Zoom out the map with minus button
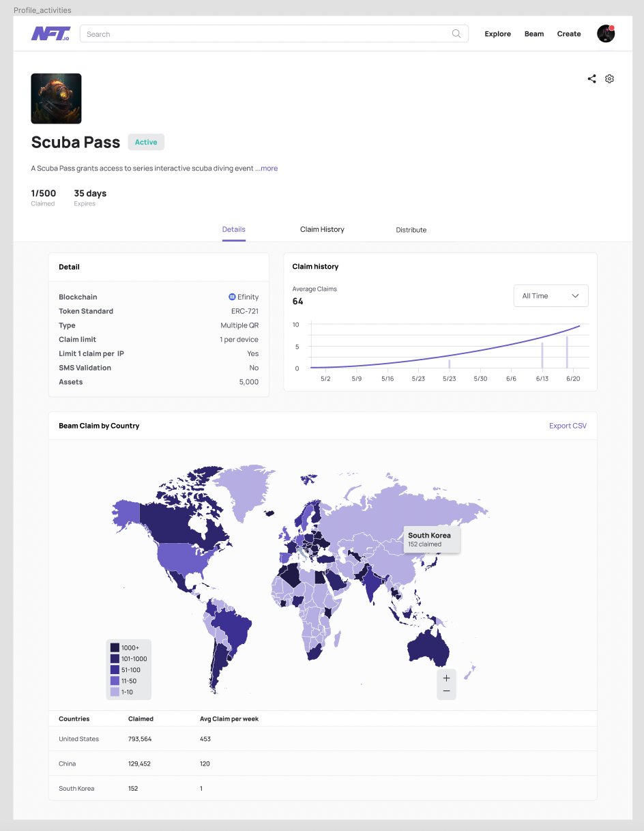 click(x=446, y=692)
